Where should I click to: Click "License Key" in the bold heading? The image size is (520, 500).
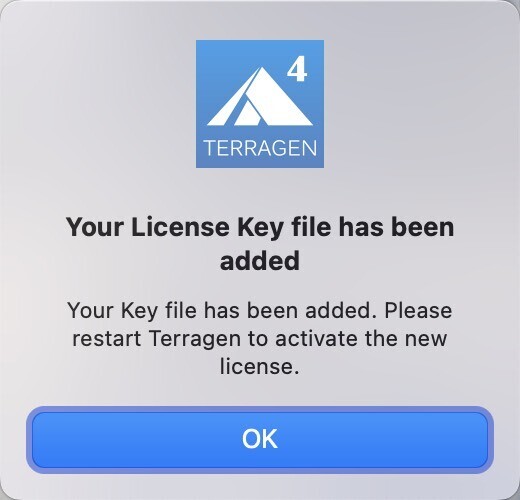tap(207, 227)
